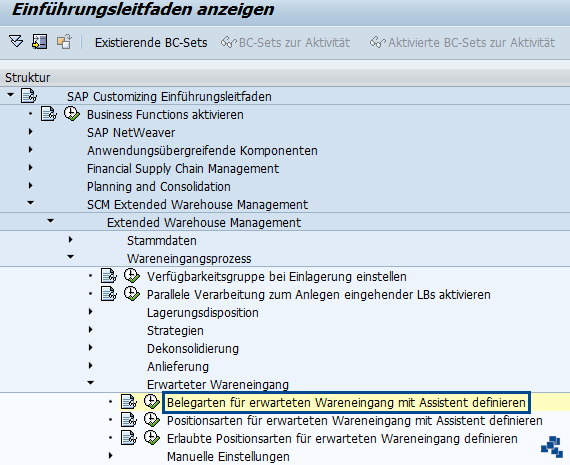Screen dimensions: 570x465
Task: Open documentation icon for Business Functions aktivieren
Action: [49, 114]
